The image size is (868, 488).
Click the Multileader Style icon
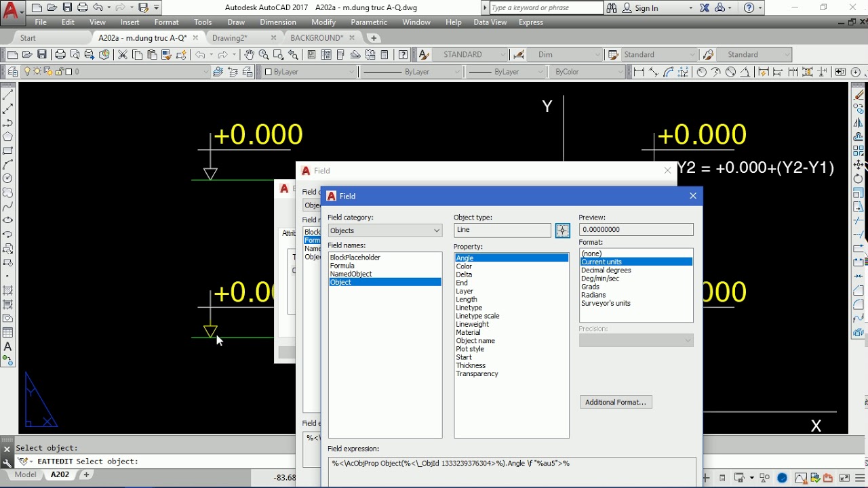(x=709, y=55)
